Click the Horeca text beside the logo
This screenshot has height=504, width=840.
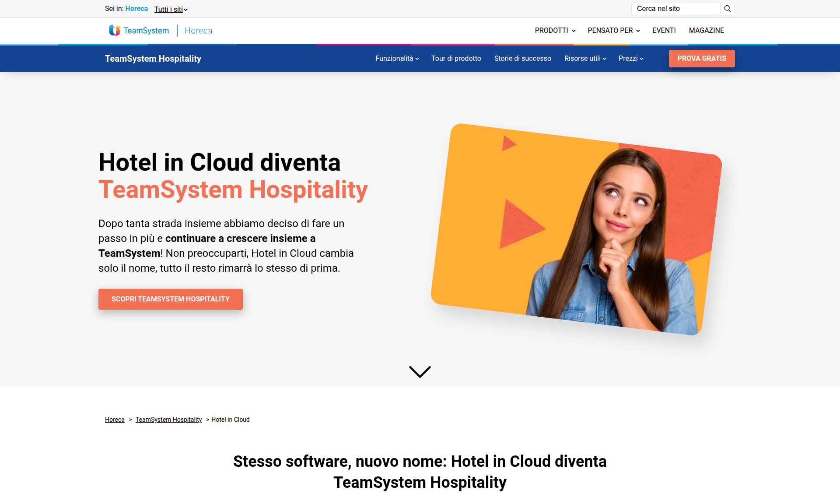click(x=198, y=31)
